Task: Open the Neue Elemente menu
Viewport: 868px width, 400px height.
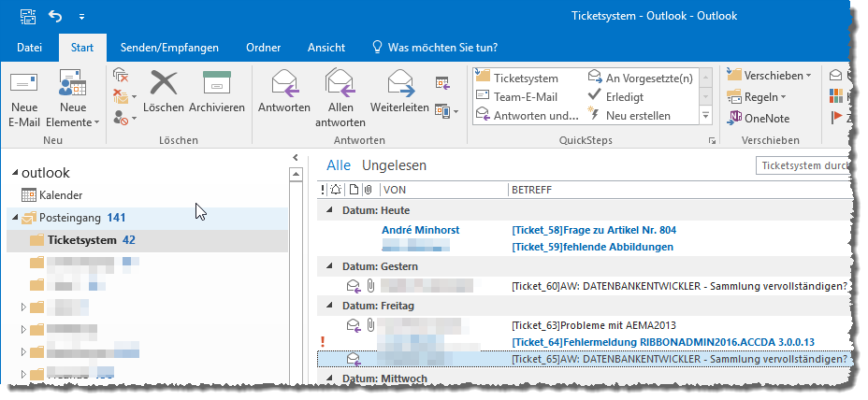Action: point(73,98)
